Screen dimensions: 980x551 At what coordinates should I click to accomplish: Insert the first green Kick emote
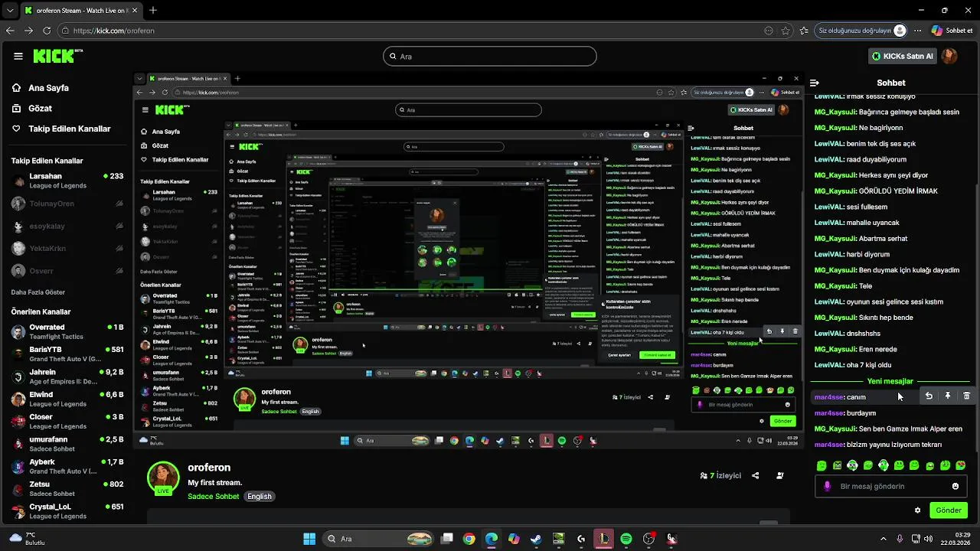coord(822,465)
